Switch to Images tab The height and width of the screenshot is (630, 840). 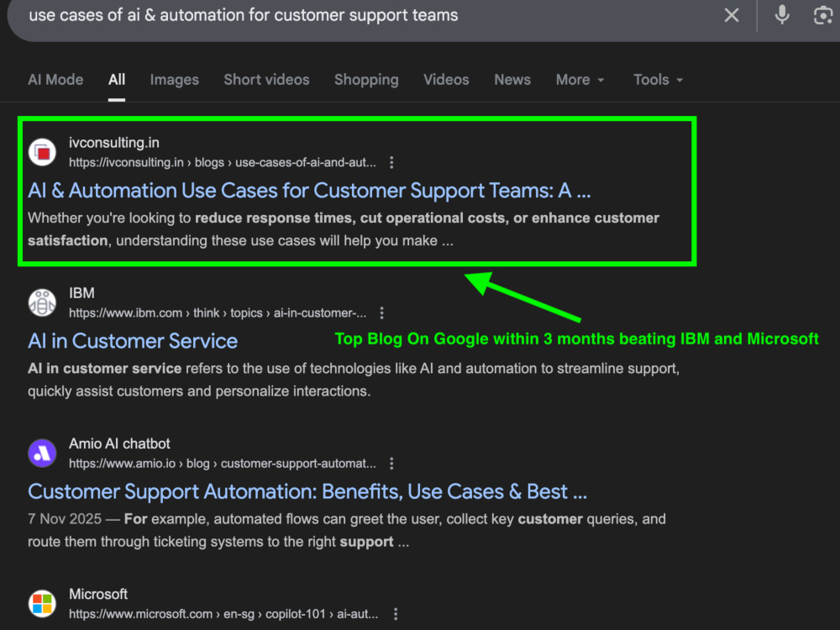point(175,80)
